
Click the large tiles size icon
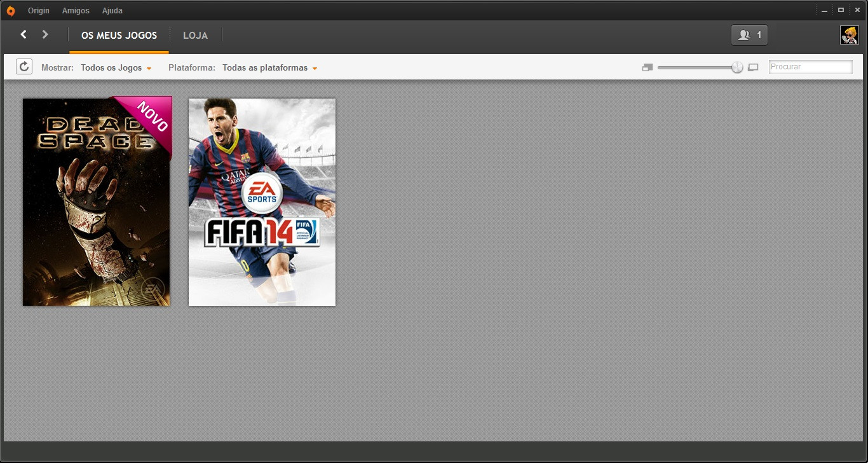coord(753,67)
